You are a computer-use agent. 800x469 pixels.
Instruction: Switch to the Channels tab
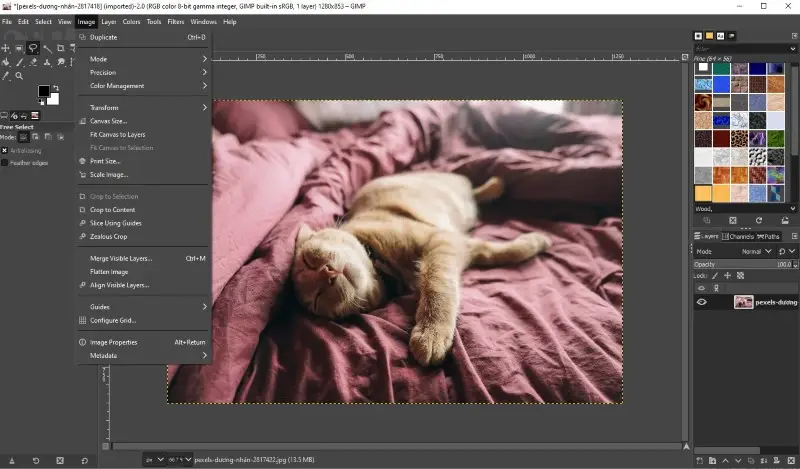click(x=739, y=237)
